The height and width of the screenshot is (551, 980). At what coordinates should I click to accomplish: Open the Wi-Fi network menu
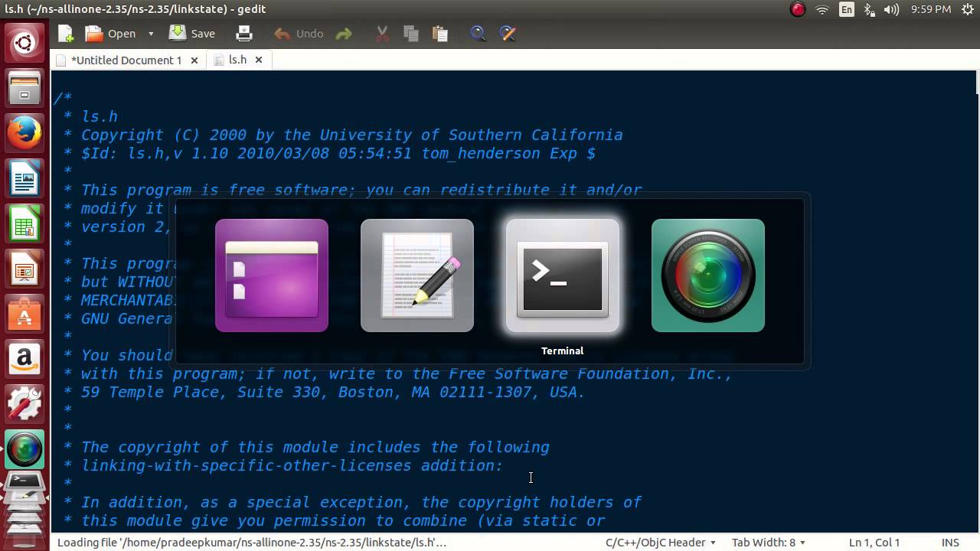[x=822, y=9]
